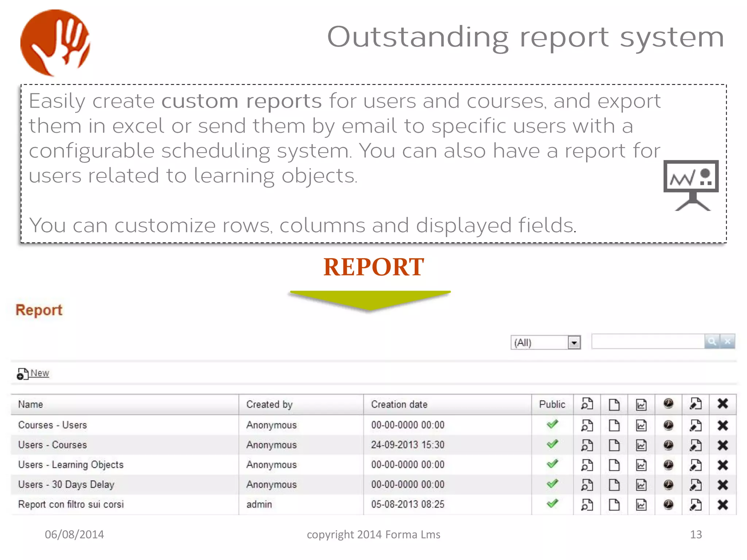
Task: Select the Users - Courses report name
Action: pyautogui.click(x=53, y=445)
